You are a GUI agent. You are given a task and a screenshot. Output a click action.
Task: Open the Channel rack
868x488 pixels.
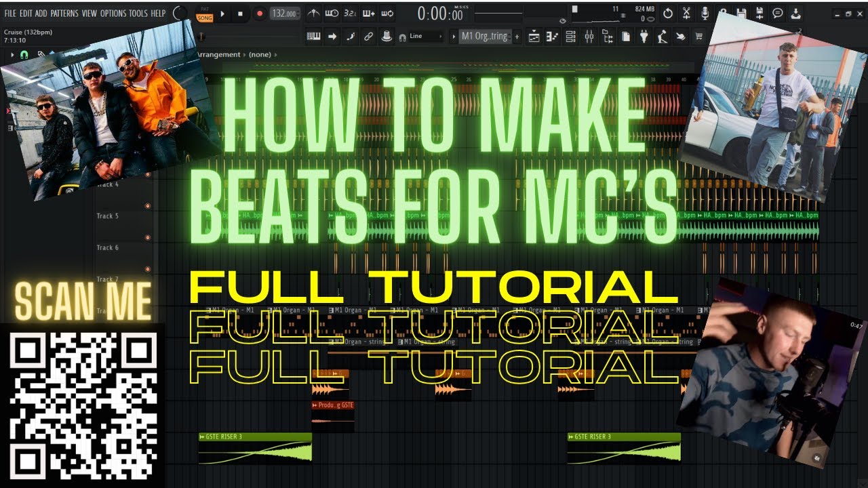[570, 37]
